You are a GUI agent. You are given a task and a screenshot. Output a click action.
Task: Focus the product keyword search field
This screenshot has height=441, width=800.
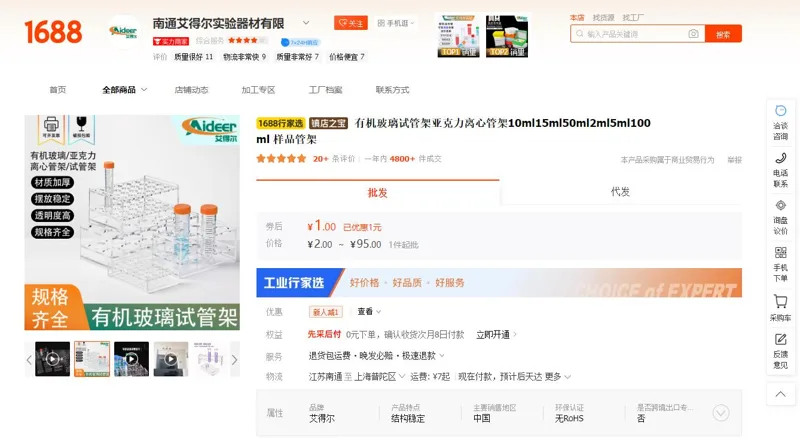tap(635, 34)
